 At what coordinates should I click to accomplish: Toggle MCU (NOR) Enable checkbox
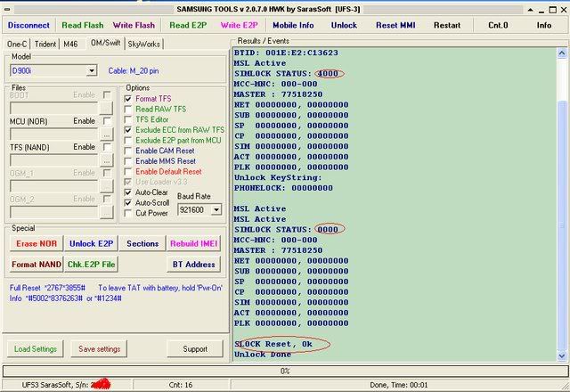click(107, 120)
